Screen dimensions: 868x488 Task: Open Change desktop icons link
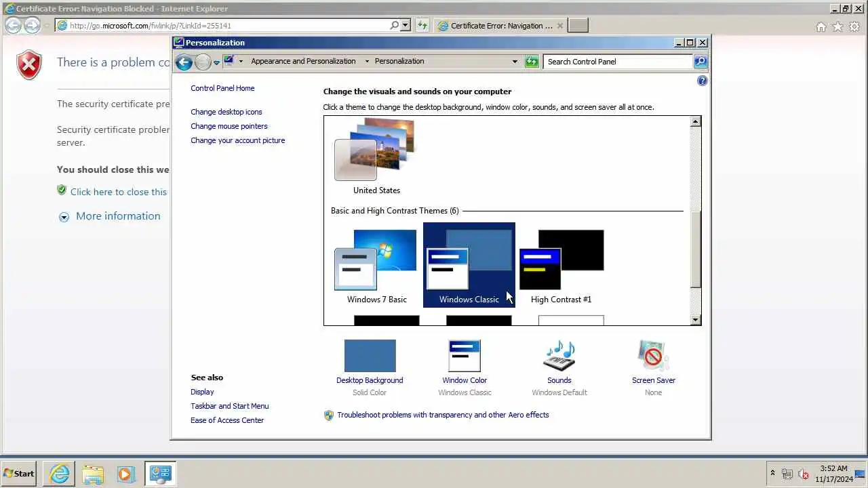coord(226,112)
